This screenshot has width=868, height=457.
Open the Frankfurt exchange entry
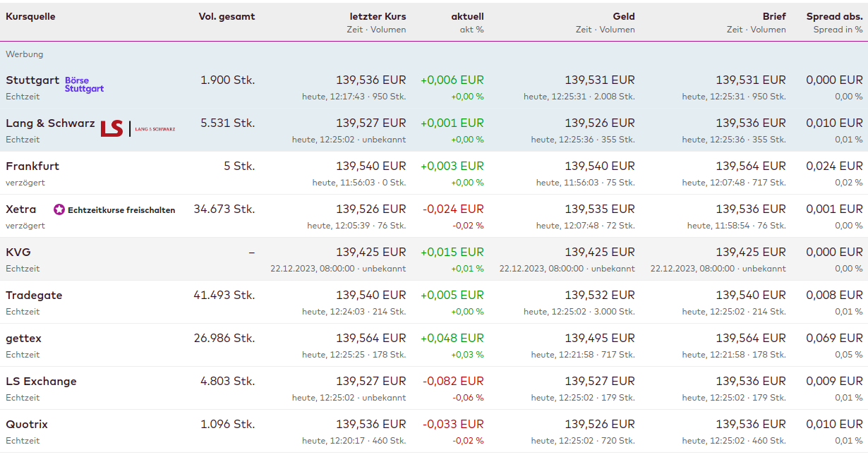coord(32,166)
